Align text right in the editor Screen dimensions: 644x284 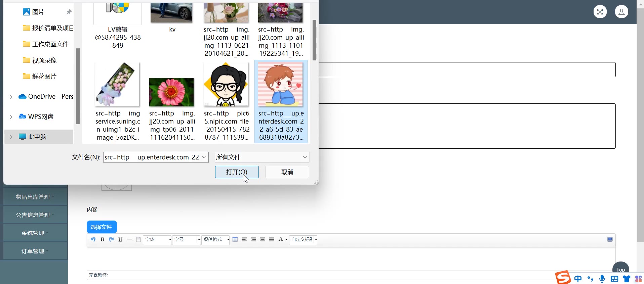pos(253,239)
